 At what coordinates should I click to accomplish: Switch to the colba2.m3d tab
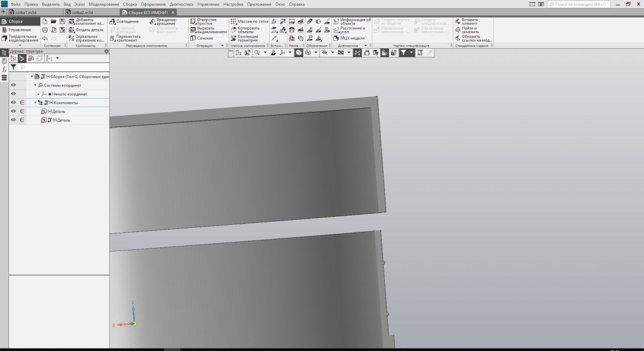tap(92, 12)
